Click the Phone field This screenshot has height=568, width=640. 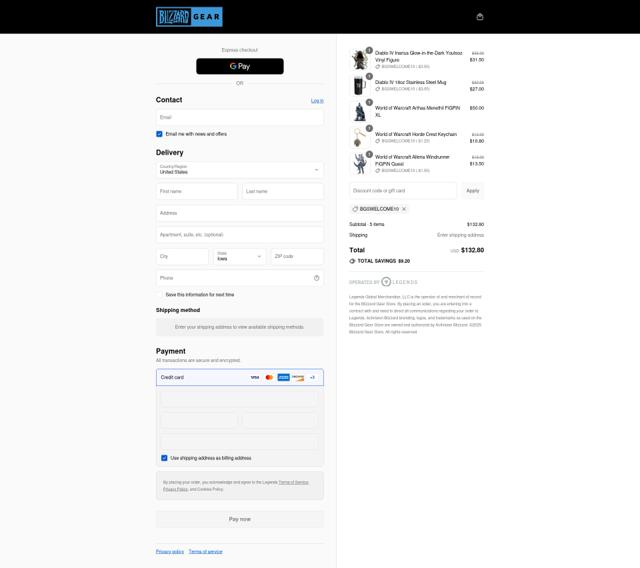point(240,278)
